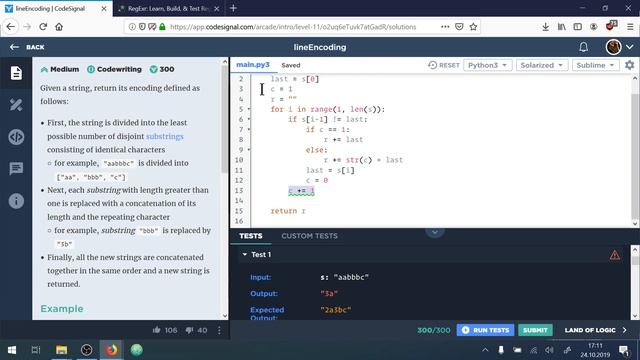Open Firefox from the taskbar
The image size is (640, 360).
point(111,350)
